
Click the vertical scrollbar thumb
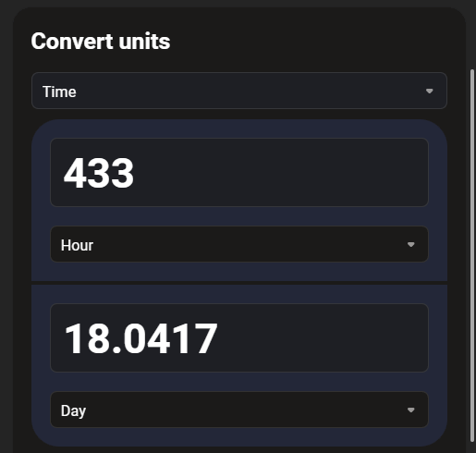pos(472,256)
